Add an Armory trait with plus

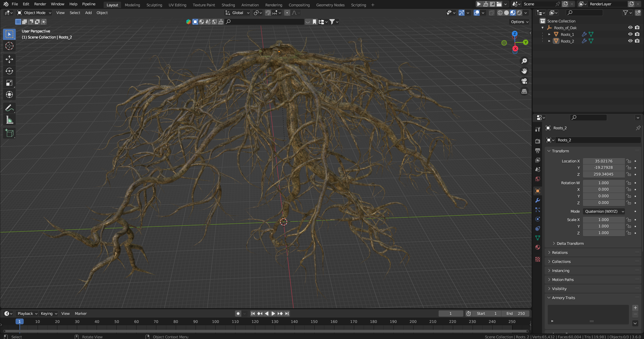(635, 308)
